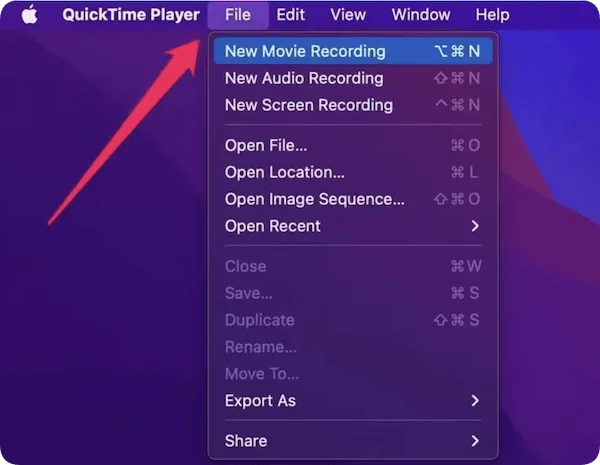The image size is (600, 465).
Task: Open the Window menu
Action: click(421, 15)
